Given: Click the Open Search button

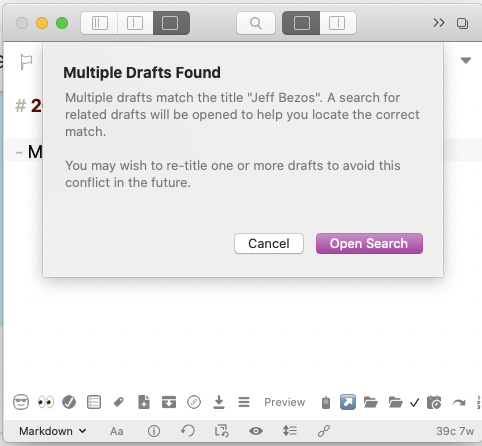Looking at the screenshot, I should tap(369, 244).
